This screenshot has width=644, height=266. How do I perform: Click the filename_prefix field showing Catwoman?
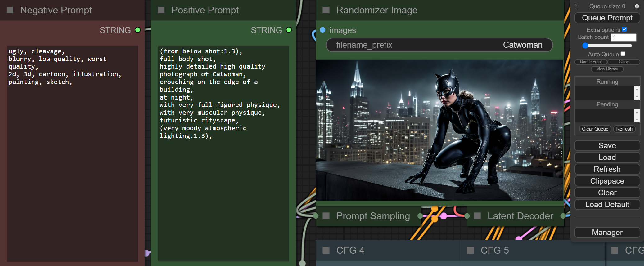point(439,45)
